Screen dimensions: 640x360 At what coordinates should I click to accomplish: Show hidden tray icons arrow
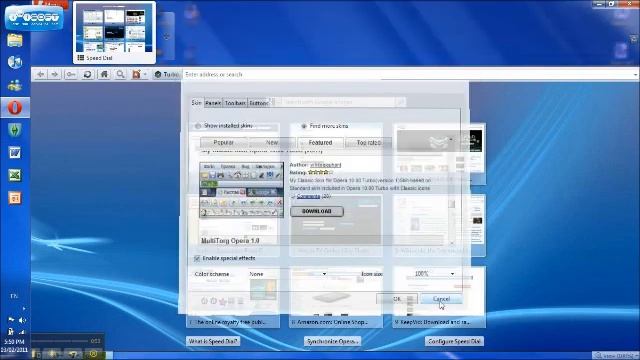click(x=24, y=309)
